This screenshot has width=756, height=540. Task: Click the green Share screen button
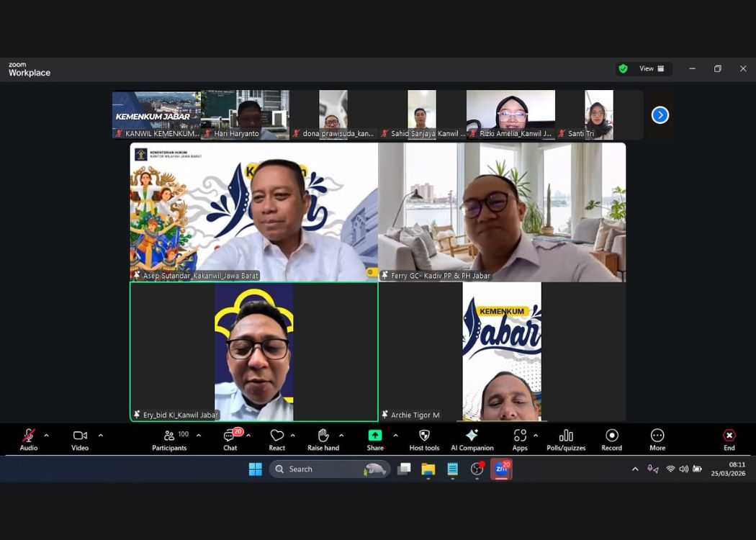375,439
